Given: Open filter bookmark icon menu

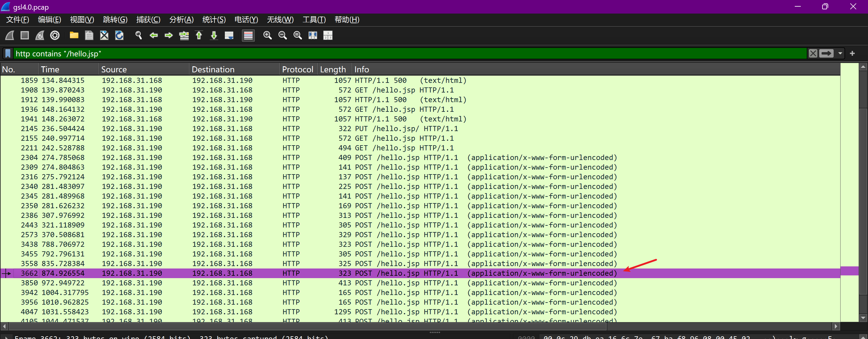Looking at the screenshot, I should (8, 53).
